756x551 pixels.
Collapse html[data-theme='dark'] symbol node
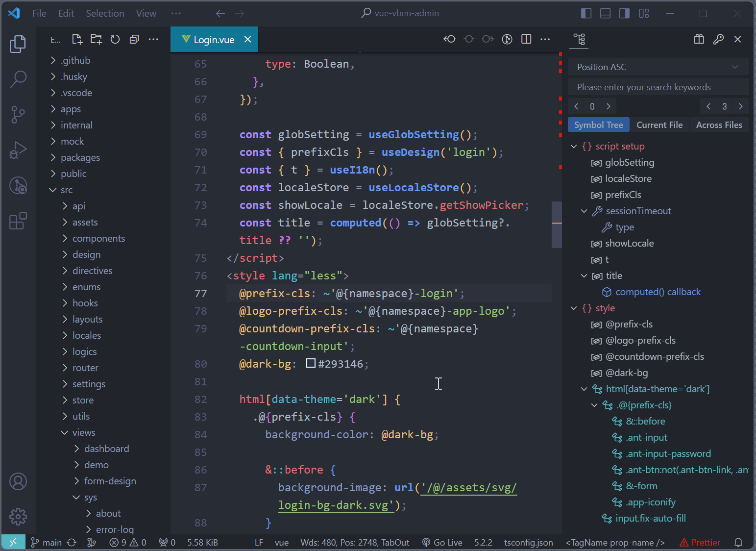[x=584, y=389]
